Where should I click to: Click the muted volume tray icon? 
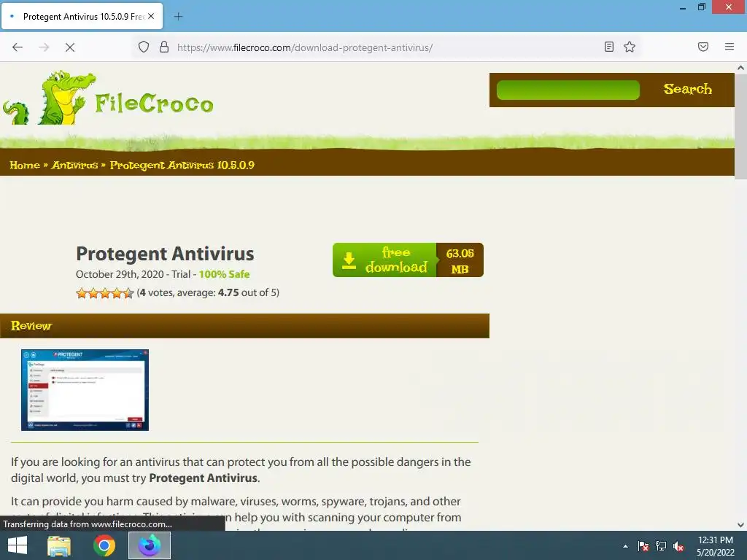point(678,546)
